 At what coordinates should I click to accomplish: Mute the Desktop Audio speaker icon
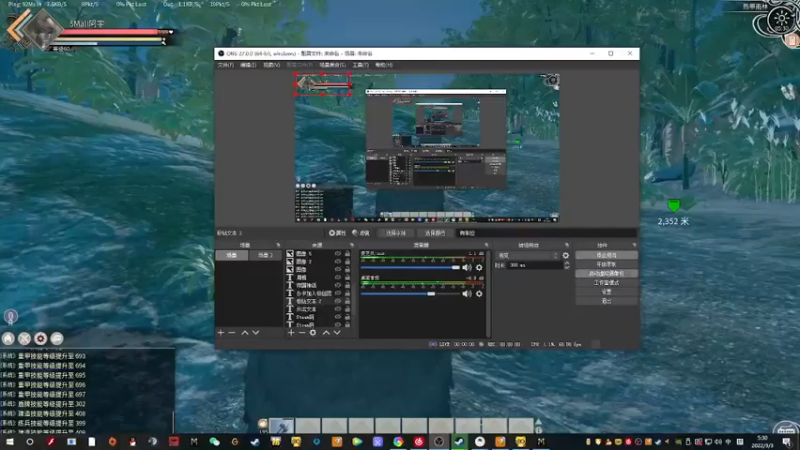coord(467,294)
